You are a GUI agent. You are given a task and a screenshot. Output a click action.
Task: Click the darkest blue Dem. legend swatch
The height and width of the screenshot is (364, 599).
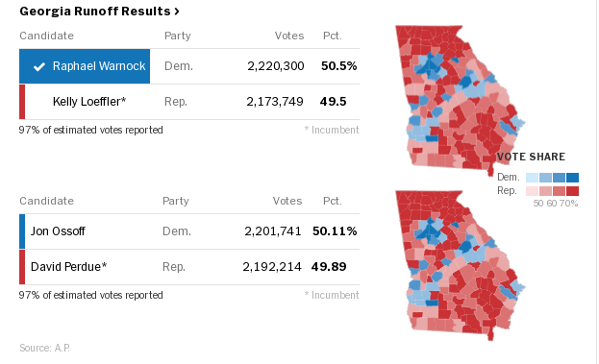pos(572,178)
